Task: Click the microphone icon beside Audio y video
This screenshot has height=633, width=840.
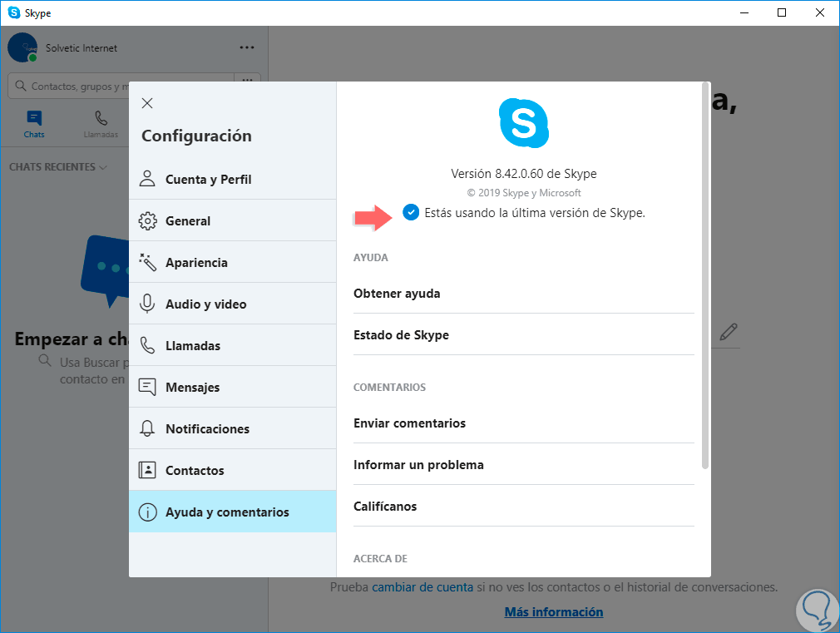Action: pos(147,304)
